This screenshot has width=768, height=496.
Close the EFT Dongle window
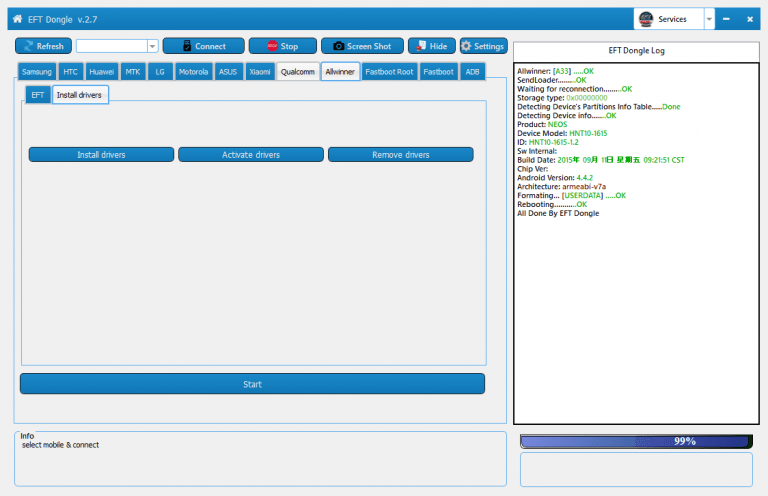pos(750,19)
